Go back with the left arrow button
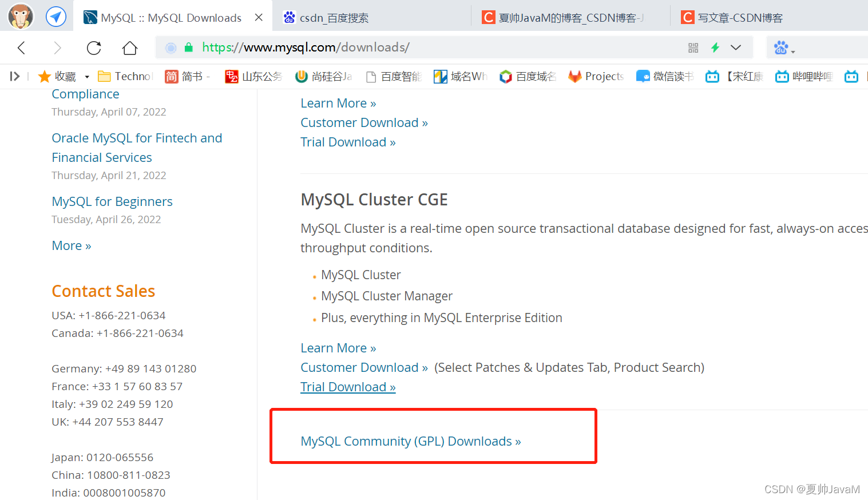 pos(22,47)
